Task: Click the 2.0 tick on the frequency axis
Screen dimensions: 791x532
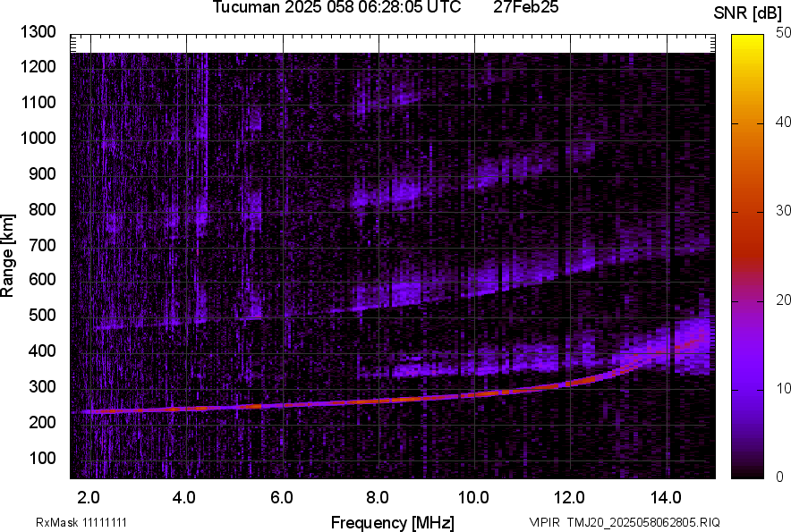Action: click(x=89, y=497)
